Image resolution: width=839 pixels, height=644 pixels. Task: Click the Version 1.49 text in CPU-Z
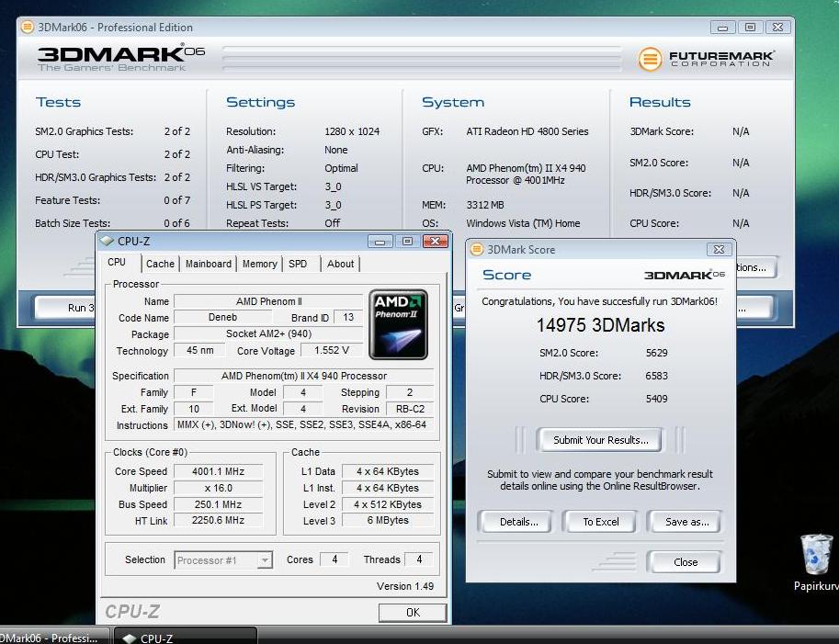click(405, 586)
